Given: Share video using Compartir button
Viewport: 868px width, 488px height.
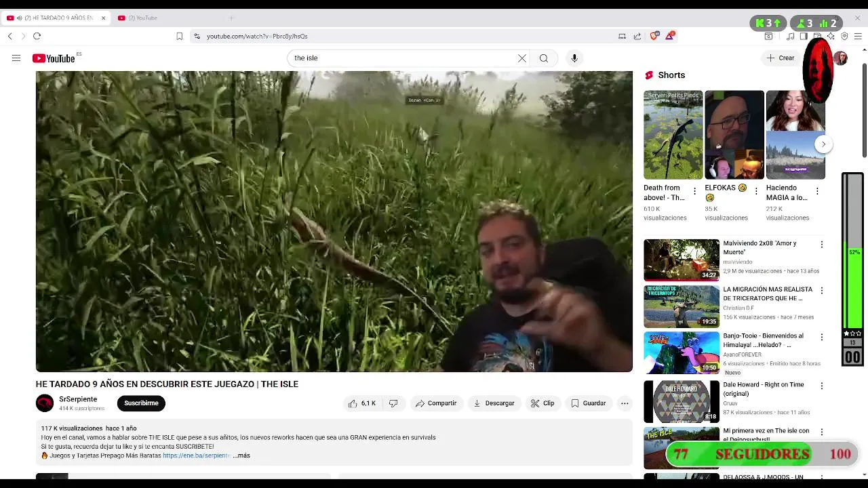Looking at the screenshot, I should pyautogui.click(x=436, y=403).
